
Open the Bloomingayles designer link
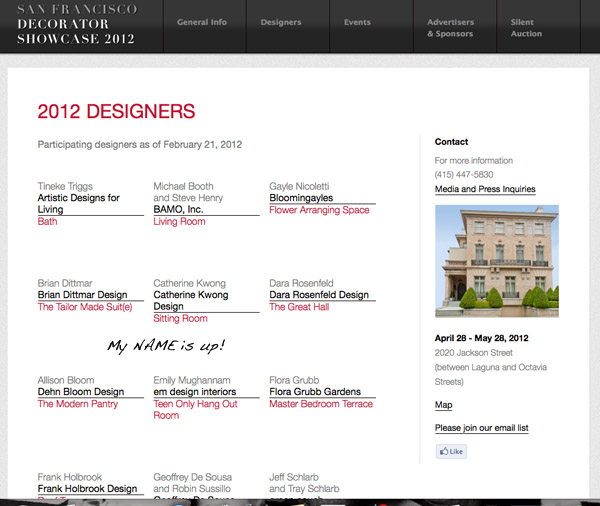[x=301, y=198]
